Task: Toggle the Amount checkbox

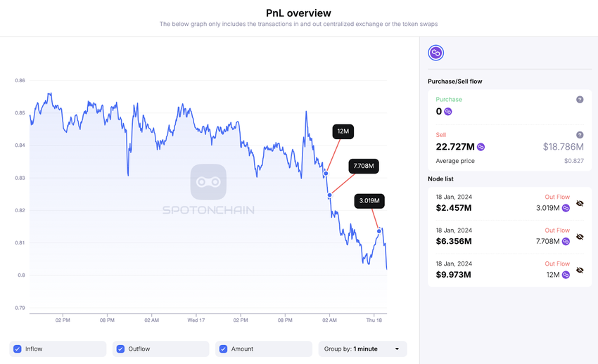Action: pyautogui.click(x=223, y=349)
